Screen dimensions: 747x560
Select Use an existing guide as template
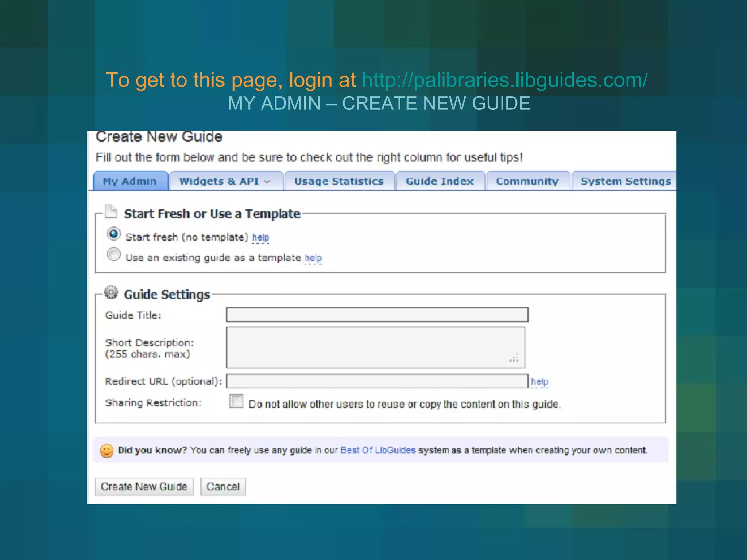tap(114, 254)
